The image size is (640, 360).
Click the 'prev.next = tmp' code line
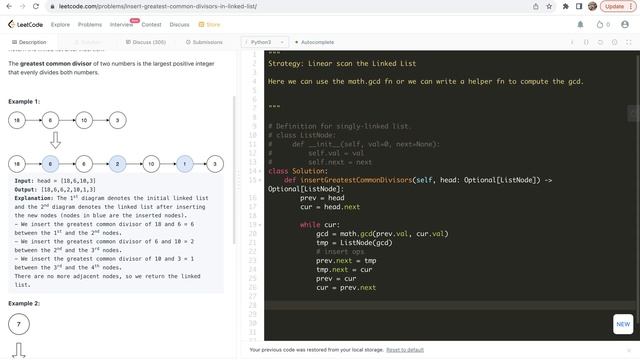pyautogui.click(x=346, y=261)
